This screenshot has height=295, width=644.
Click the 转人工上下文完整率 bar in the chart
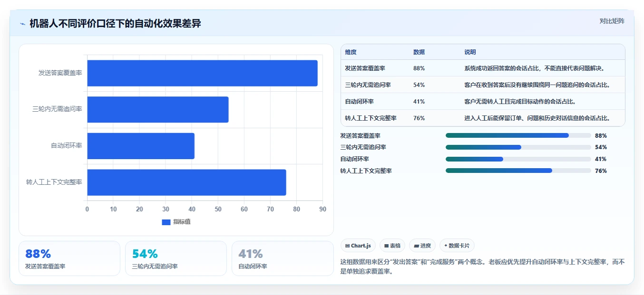point(186,182)
